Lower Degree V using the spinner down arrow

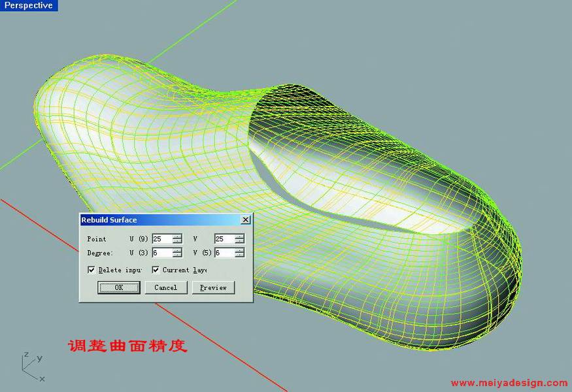coord(239,255)
